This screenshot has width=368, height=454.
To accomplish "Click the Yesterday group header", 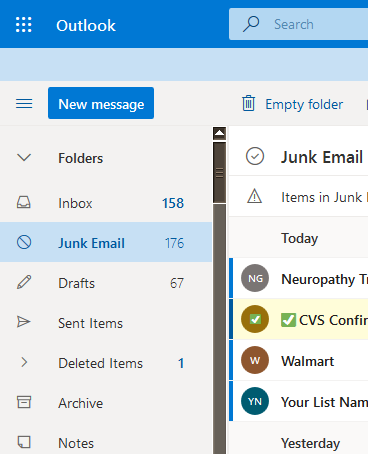I will (x=310, y=443).
